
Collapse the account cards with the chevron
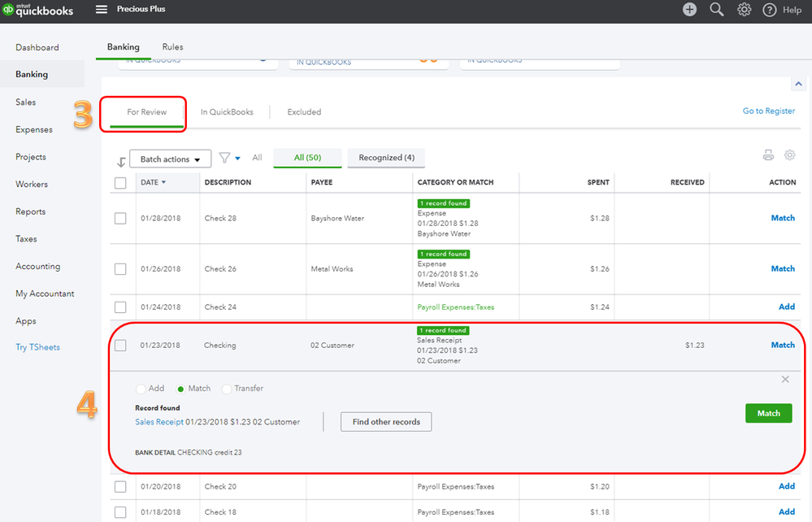pos(798,84)
